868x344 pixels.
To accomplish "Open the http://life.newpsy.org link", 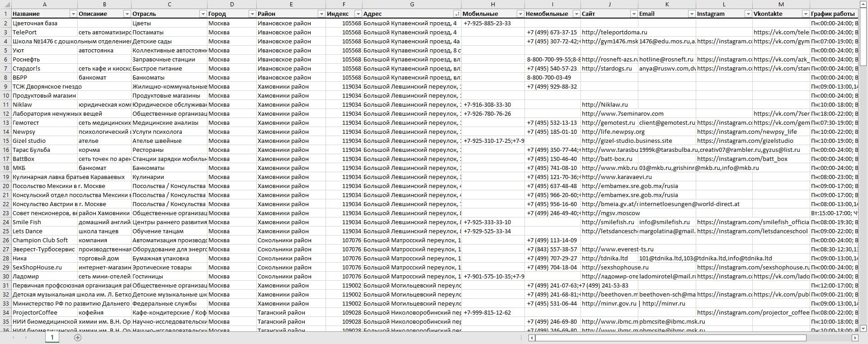I will coord(613,132).
